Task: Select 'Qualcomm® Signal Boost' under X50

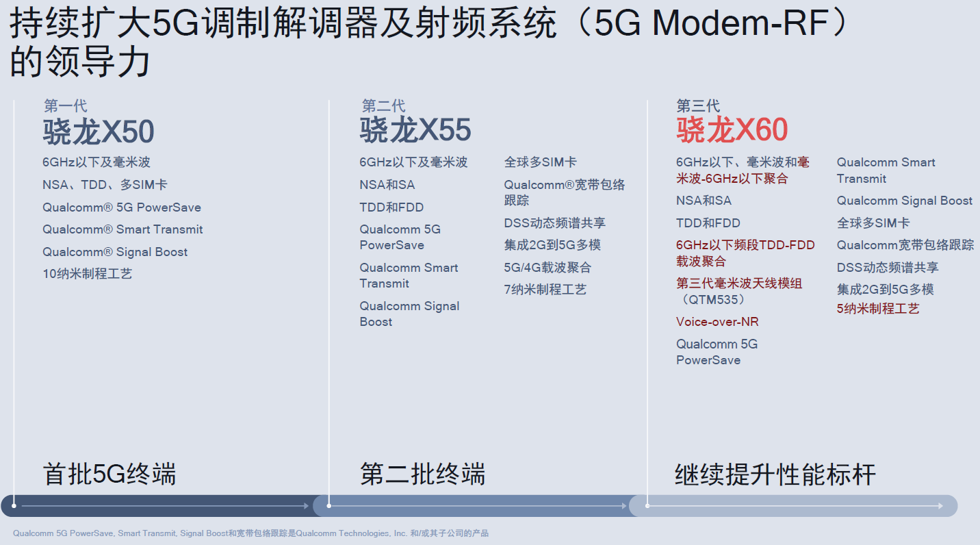Action: (x=115, y=252)
